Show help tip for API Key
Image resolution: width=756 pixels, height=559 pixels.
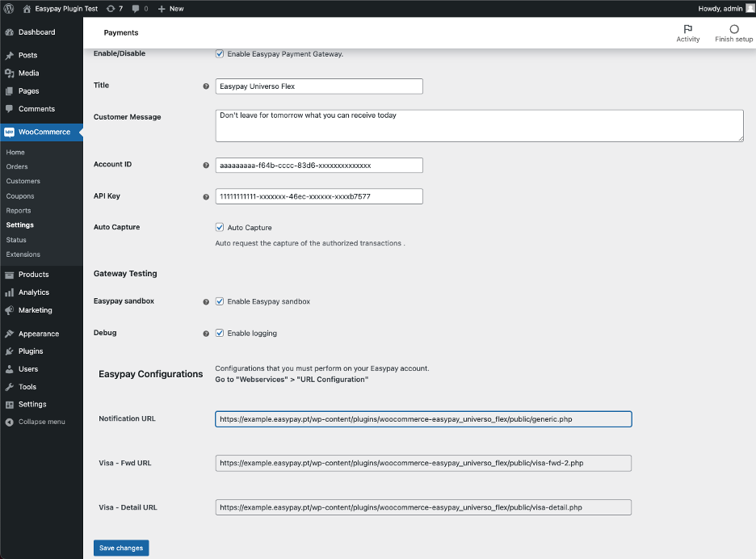[206, 197]
